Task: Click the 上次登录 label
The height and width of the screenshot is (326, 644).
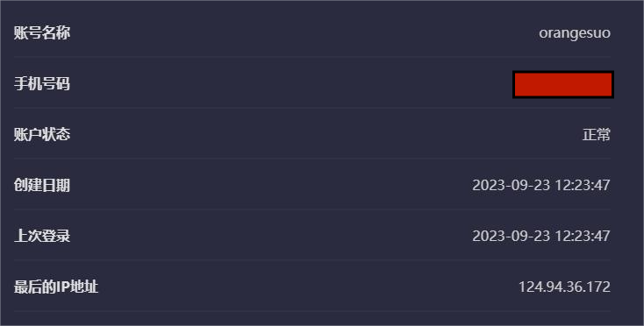Action: pos(42,237)
